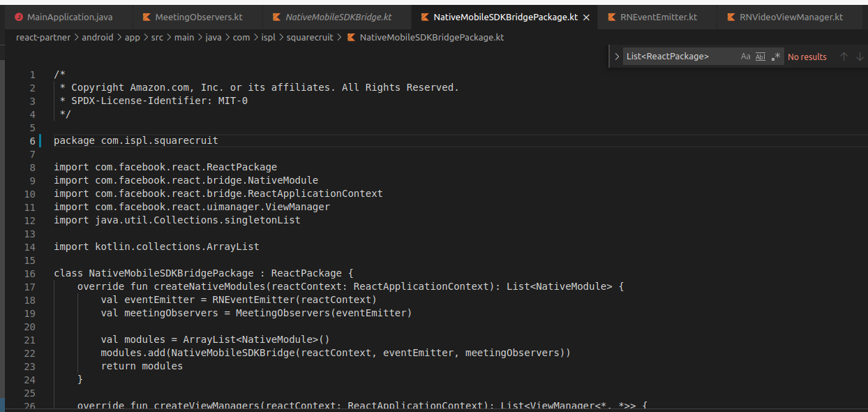
Task: Click the previous match up arrow in search
Action: (845, 56)
